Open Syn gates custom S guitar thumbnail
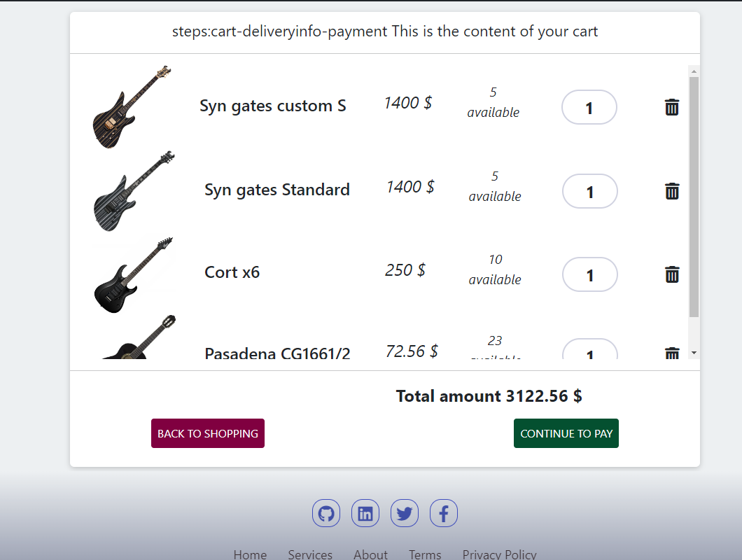This screenshot has height=560, width=742. coord(132,106)
